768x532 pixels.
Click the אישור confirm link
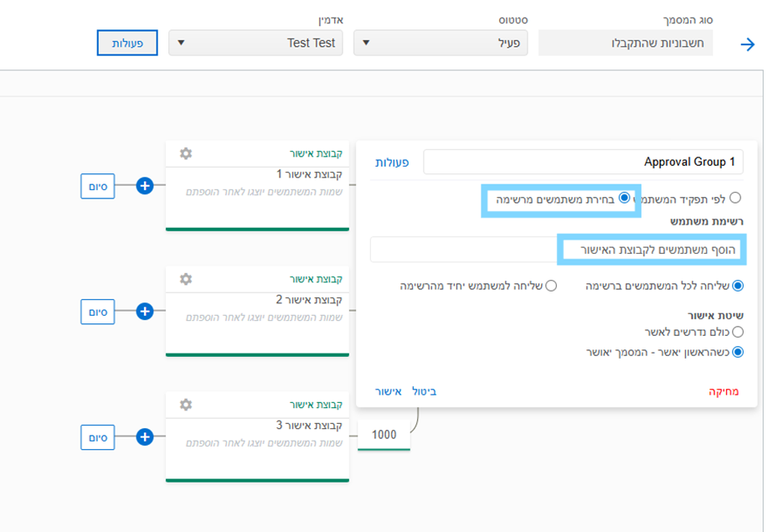[x=388, y=391]
